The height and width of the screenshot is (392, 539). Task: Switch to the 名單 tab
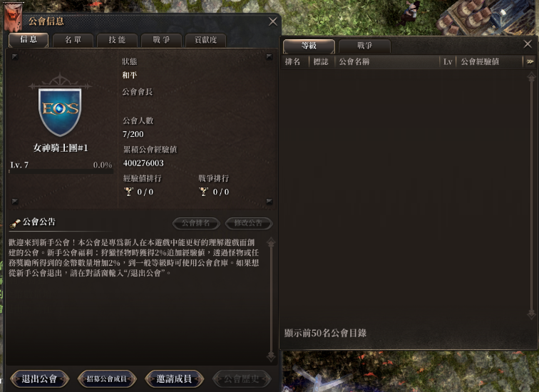tap(73, 40)
